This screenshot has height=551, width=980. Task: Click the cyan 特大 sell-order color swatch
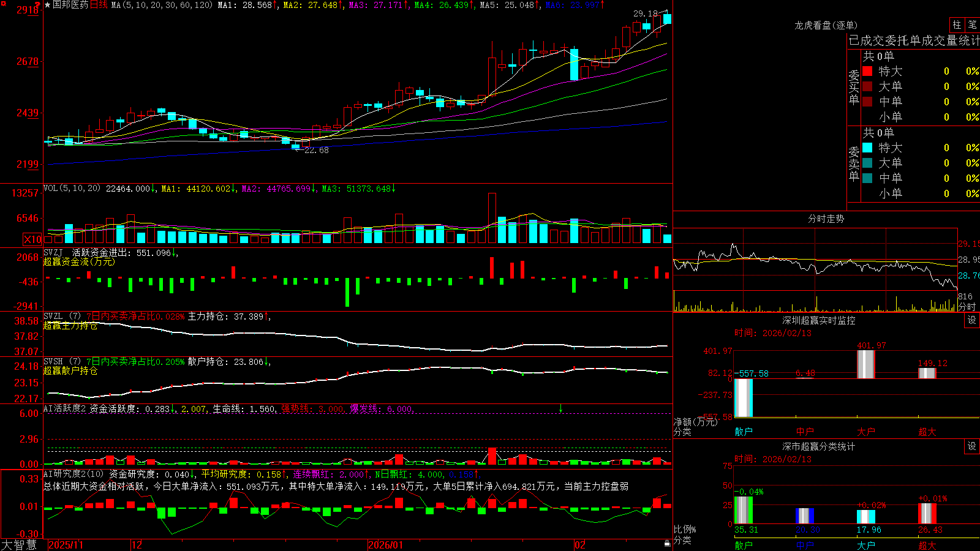867,148
